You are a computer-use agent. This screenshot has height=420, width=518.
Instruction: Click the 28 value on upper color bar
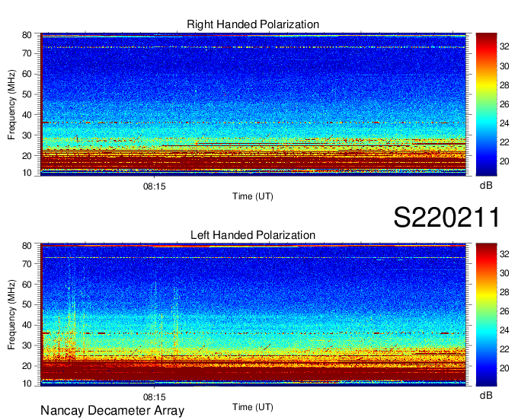pyautogui.click(x=504, y=85)
